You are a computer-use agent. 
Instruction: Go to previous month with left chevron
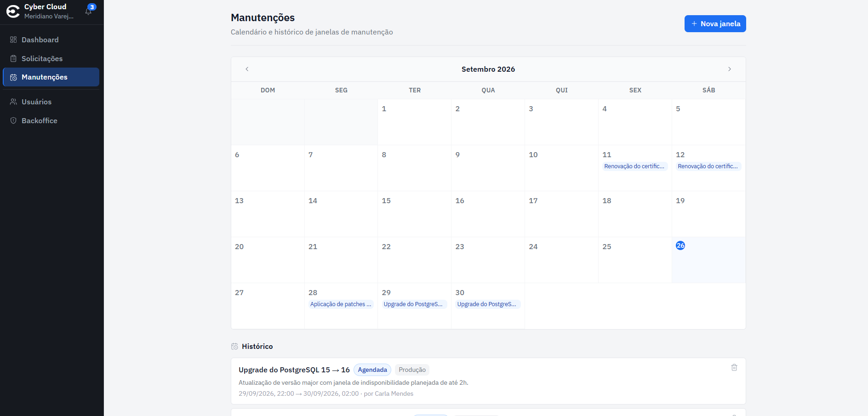coord(247,69)
